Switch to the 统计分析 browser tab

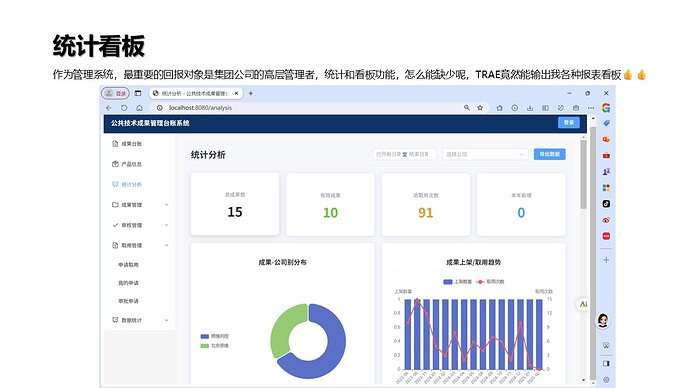coord(195,93)
